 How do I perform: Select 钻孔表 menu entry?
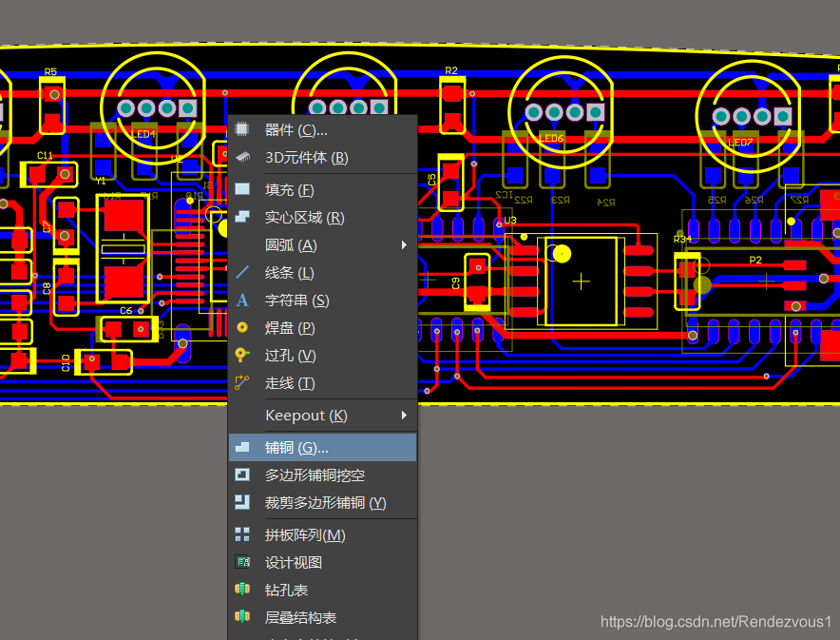pyautogui.click(x=322, y=590)
